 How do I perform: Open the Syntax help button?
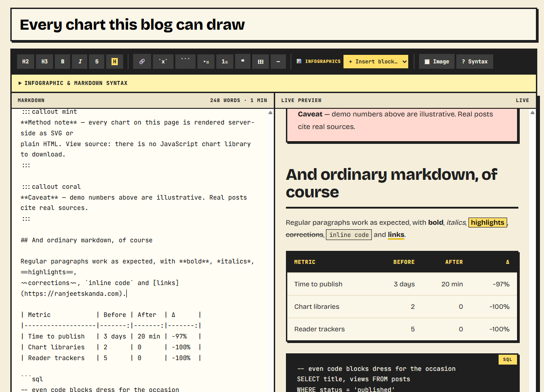pos(474,62)
